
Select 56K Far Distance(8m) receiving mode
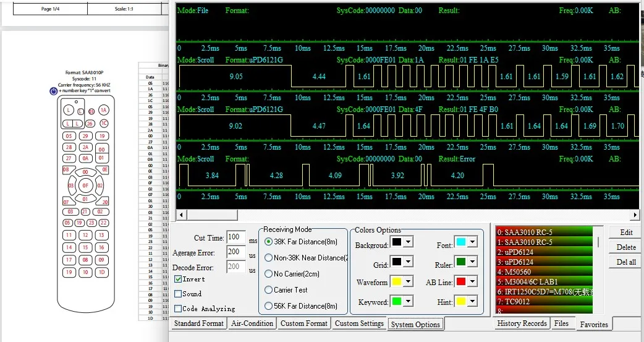pyautogui.click(x=268, y=306)
